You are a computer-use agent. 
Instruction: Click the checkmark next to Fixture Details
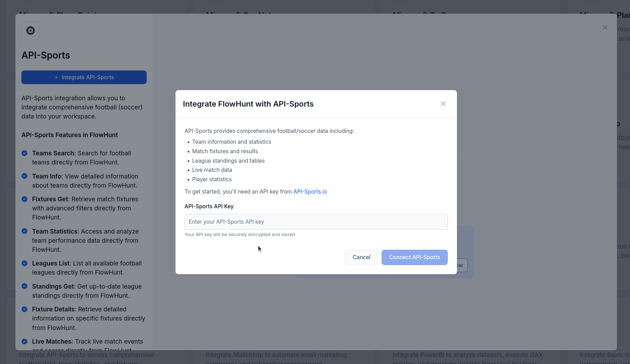25,309
